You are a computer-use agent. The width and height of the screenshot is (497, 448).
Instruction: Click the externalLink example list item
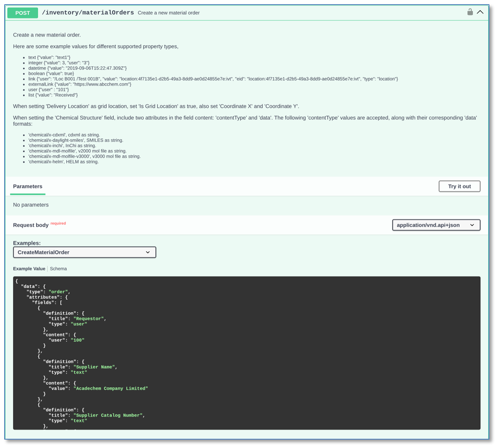80,84
